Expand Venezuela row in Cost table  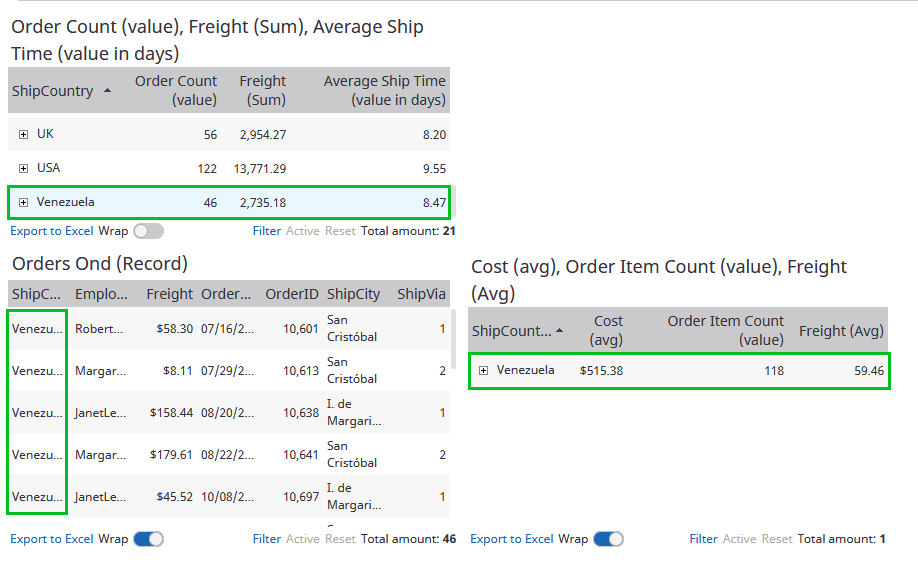click(x=483, y=370)
